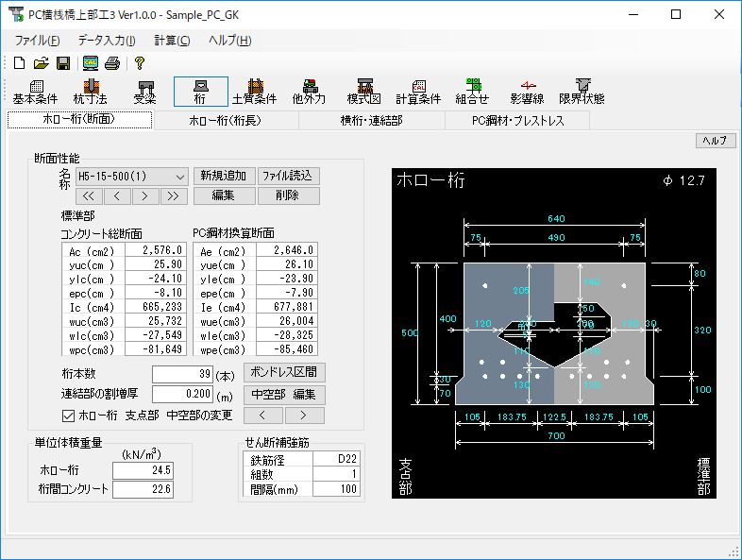This screenshot has height=560, width=742.
Task: Open the 受梁 toolbar item
Action: [145, 92]
